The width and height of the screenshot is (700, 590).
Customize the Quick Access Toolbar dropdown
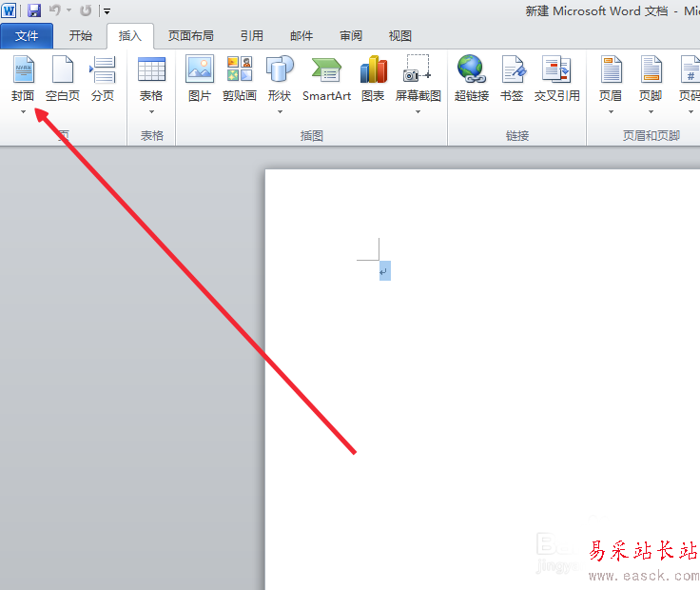(x=107, y=11)
